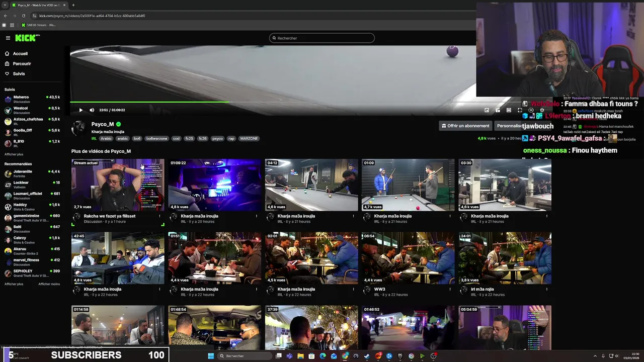Screen dimensions: 644x362
Task: Select the rap tag
Action: click(231, 139)
